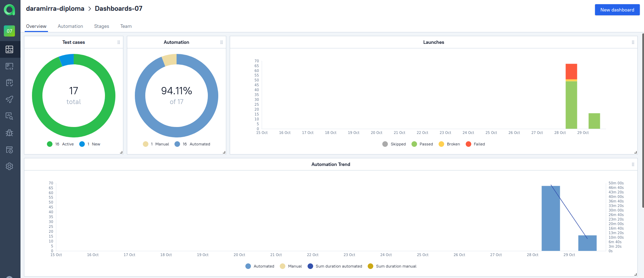Toggle the Skipped legend in Launches
Image resolution: width=644 pixels, height=278 pixels.
tap(394, 144)
